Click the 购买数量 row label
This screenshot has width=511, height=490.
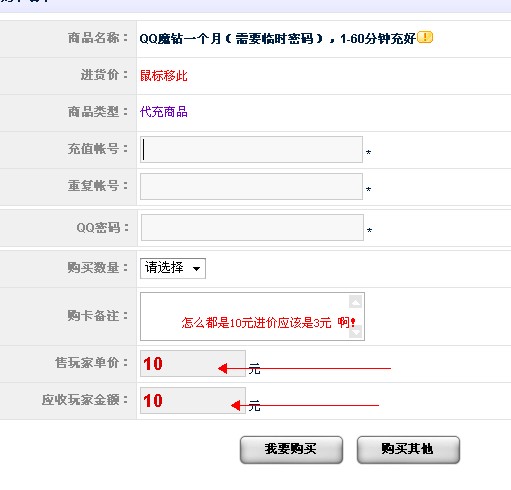[x=98, y=267]
